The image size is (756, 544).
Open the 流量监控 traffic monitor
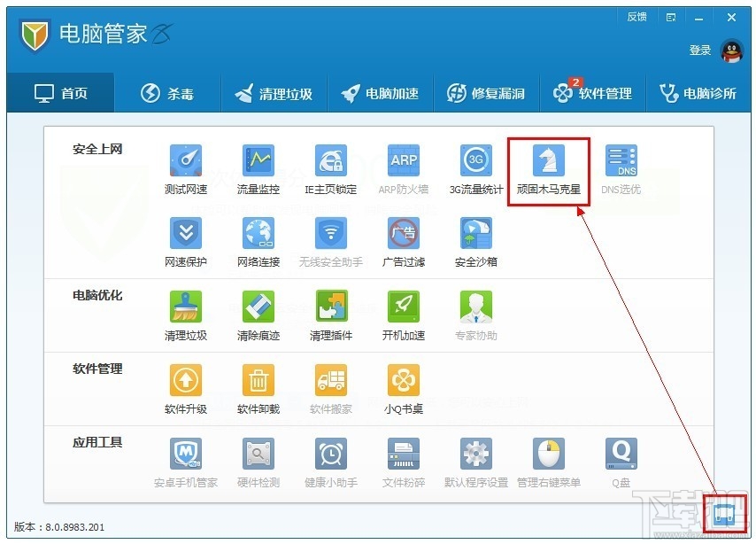(x=258, y=169)
